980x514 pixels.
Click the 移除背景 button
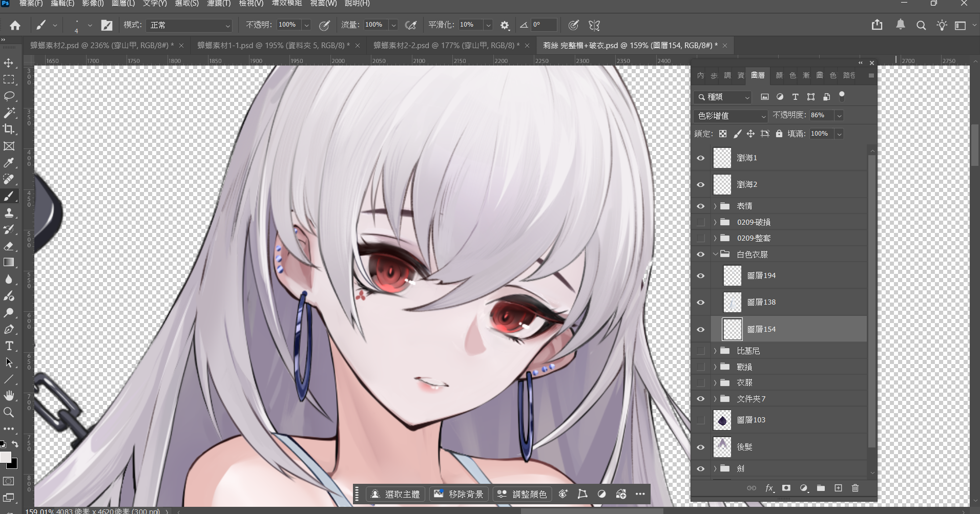459,494
